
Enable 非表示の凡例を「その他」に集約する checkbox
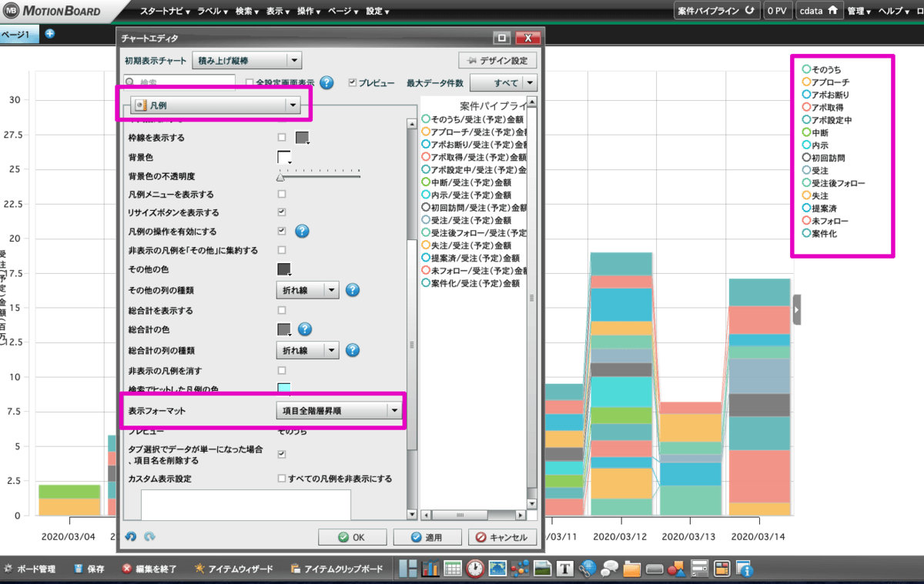[282, 250]
